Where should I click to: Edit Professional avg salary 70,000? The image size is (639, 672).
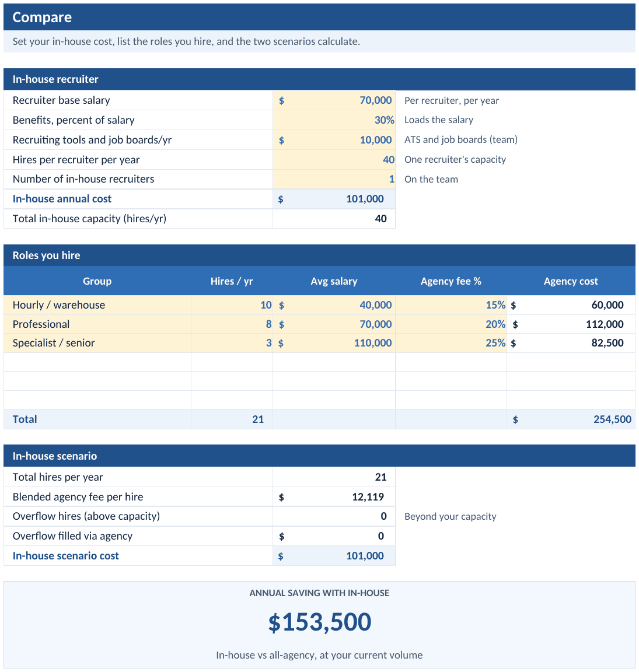pos(334,324)
